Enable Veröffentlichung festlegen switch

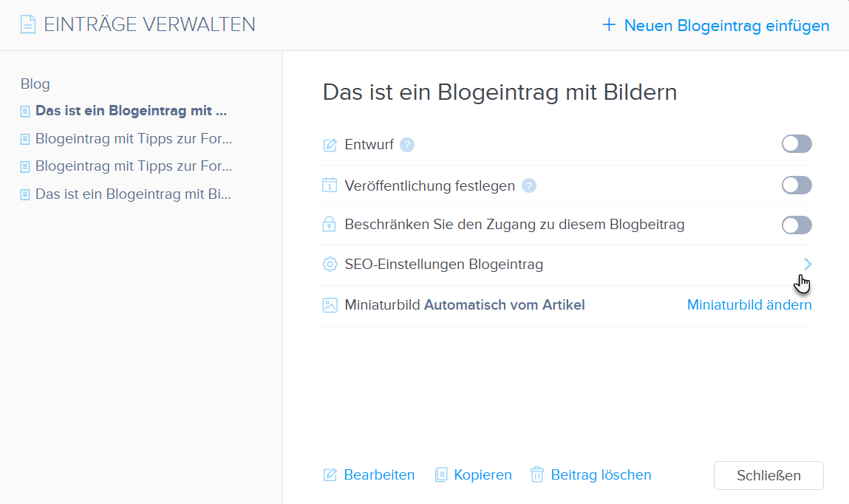click(x=797, y=185)
